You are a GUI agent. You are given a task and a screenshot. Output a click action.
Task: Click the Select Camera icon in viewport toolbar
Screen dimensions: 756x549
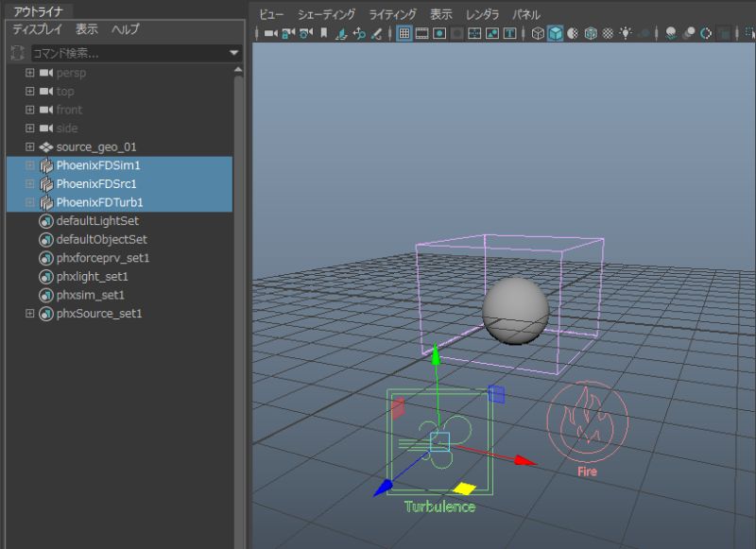[x=271, y=33]
